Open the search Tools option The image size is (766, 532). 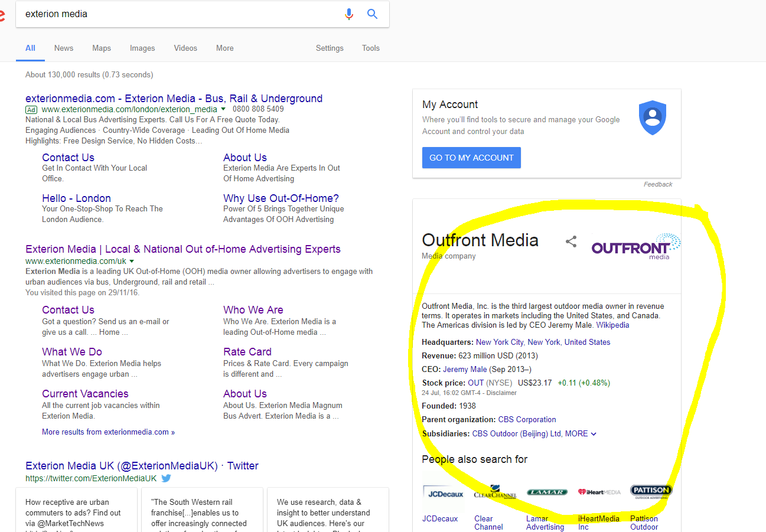[x=371, y=48]
